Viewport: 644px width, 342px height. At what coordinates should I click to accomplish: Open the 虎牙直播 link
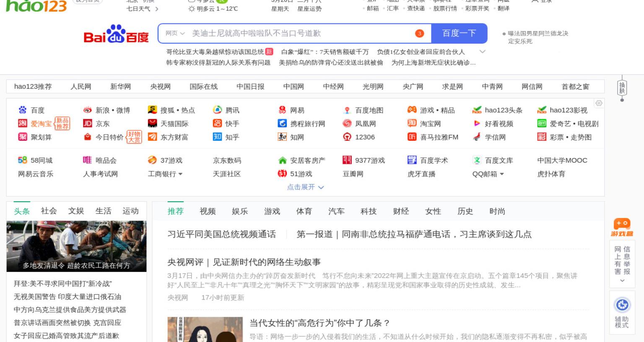[421, 174]
